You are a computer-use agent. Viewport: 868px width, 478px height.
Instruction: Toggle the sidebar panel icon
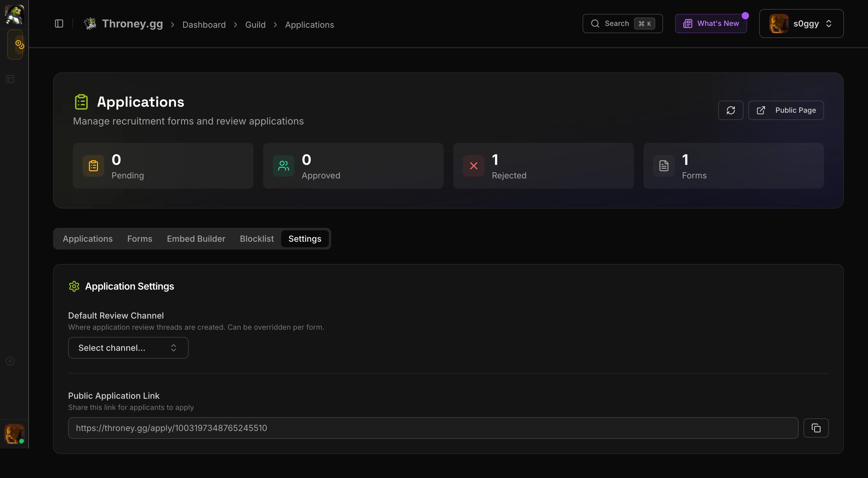(59, 24)
